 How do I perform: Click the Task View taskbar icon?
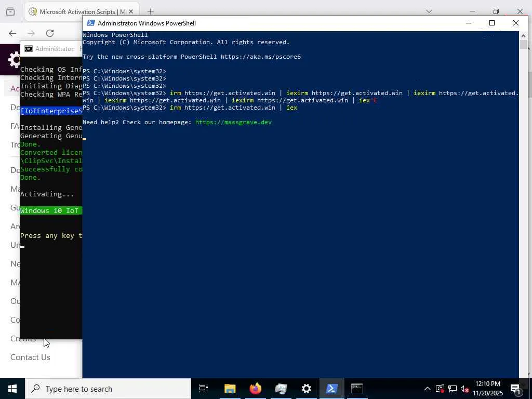click(x=204, y=389)
